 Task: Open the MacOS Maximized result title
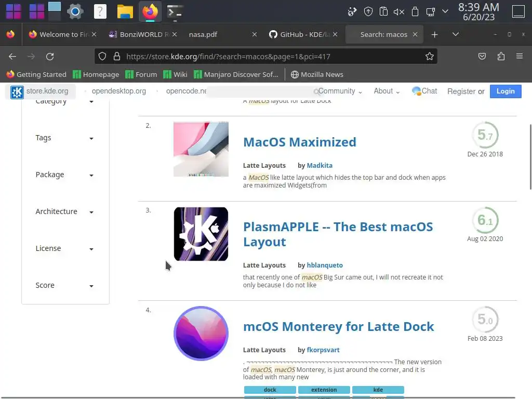coord(300,142)
